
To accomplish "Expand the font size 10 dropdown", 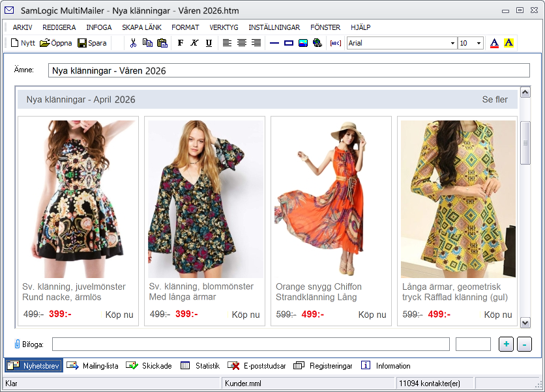I will click(479, 43).
